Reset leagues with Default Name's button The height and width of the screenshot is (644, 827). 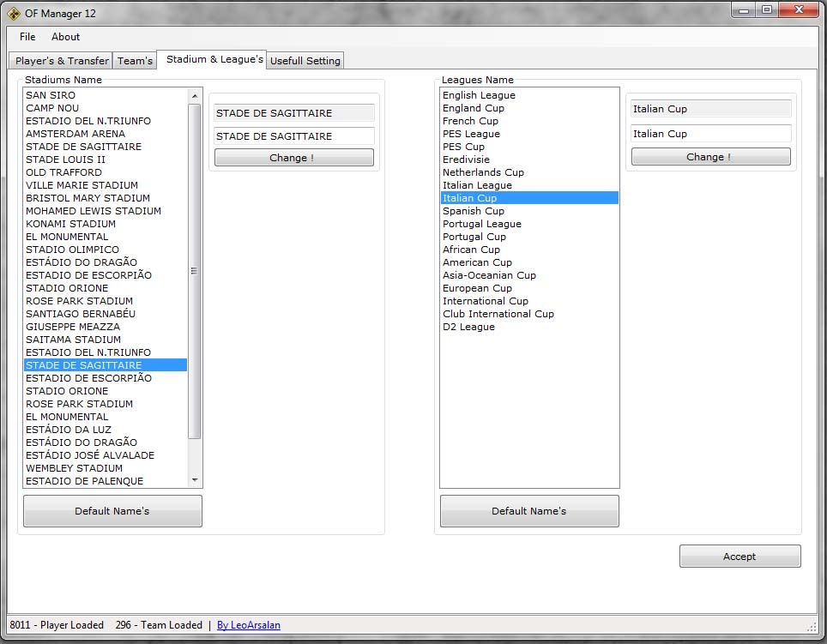point(529,511)
